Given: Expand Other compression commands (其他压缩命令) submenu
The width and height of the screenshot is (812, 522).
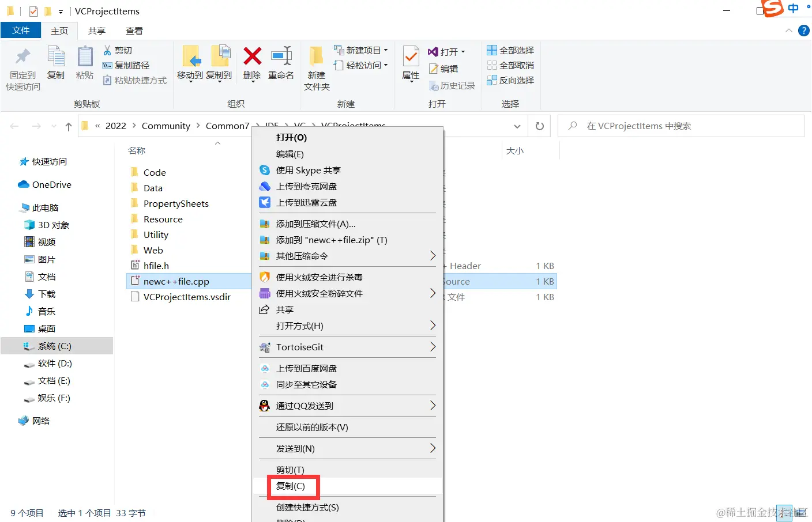Looking at the screenshot, I should coord(348,256).
